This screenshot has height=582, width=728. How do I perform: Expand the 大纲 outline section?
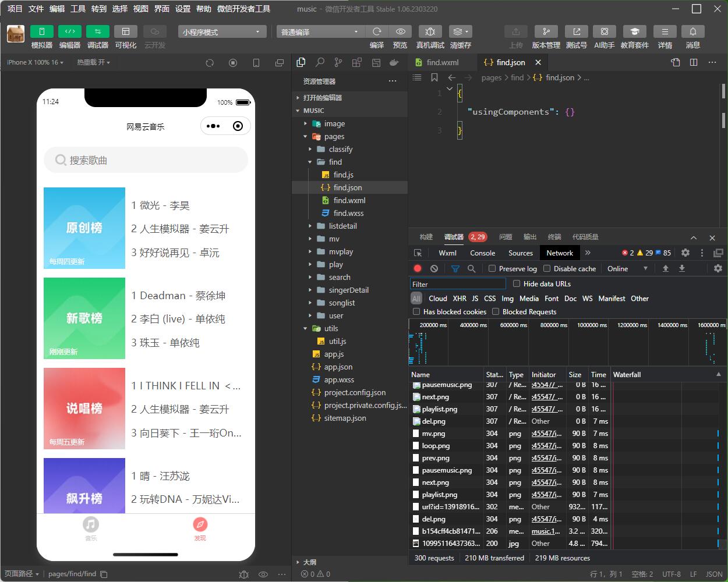coord(349,562)
